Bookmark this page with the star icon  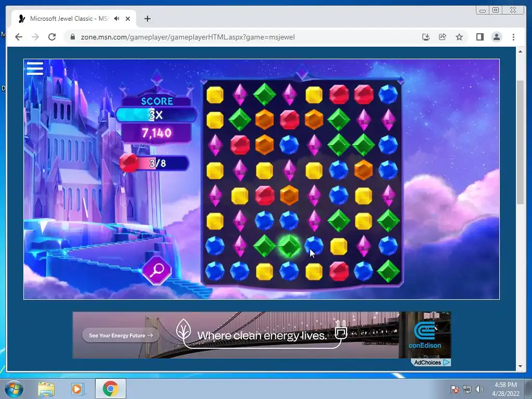click(459, 37)
